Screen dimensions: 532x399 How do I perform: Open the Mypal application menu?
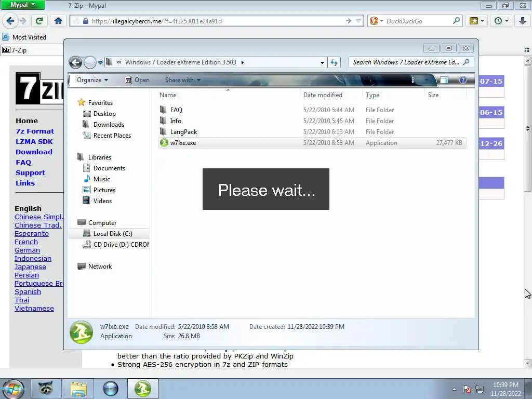[23, 5]
